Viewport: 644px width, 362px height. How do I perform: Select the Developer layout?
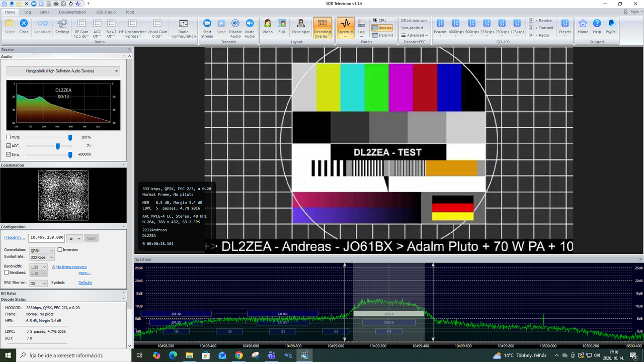[301, 27]
